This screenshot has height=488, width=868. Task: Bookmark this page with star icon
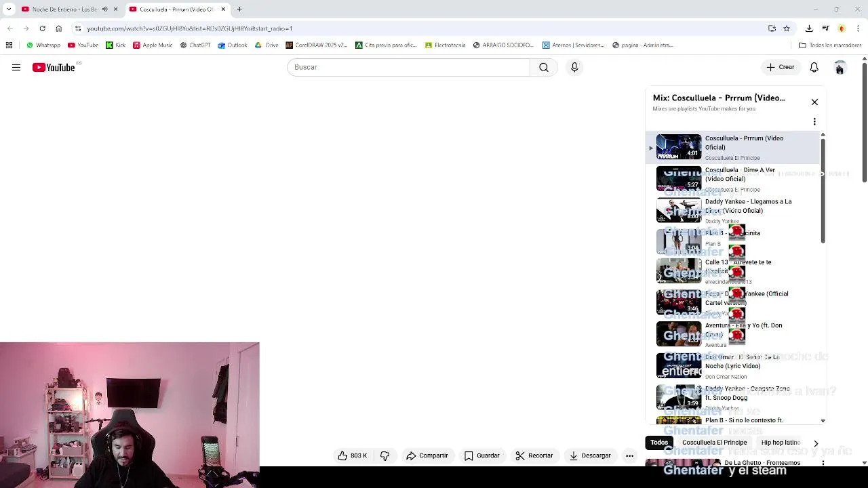(787, 28)
